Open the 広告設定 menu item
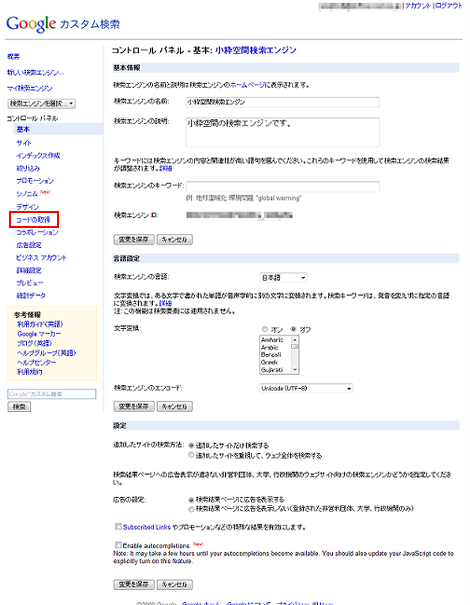This screenshot has width=470, height=605. click(29, 245)
